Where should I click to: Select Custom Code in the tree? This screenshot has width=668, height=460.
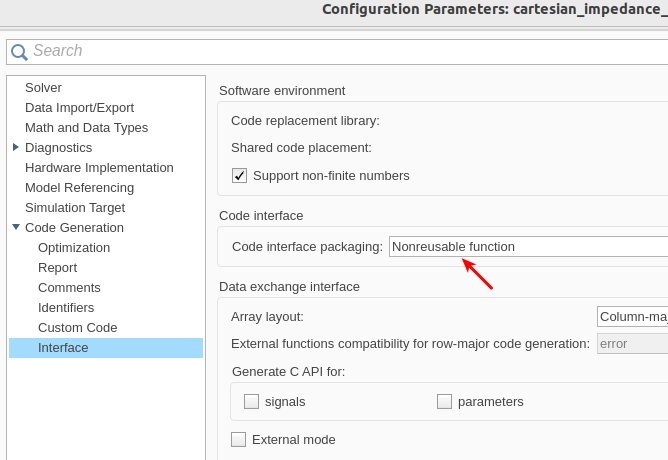pyautogui.click(x=77, y=328)
